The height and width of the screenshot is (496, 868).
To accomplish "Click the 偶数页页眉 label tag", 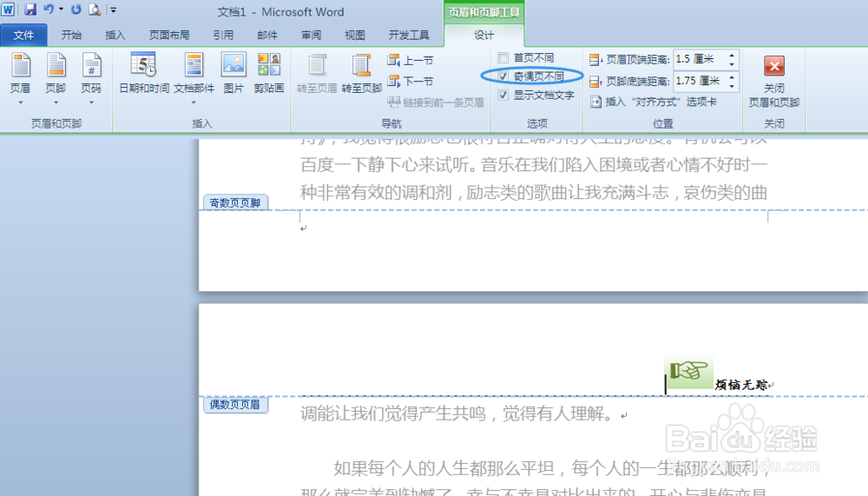I will click(235, 405).
